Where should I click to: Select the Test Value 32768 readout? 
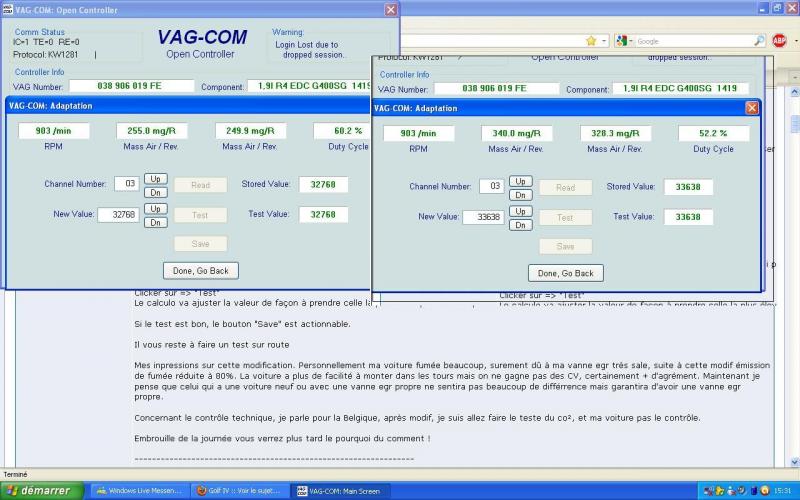point(323,215)
